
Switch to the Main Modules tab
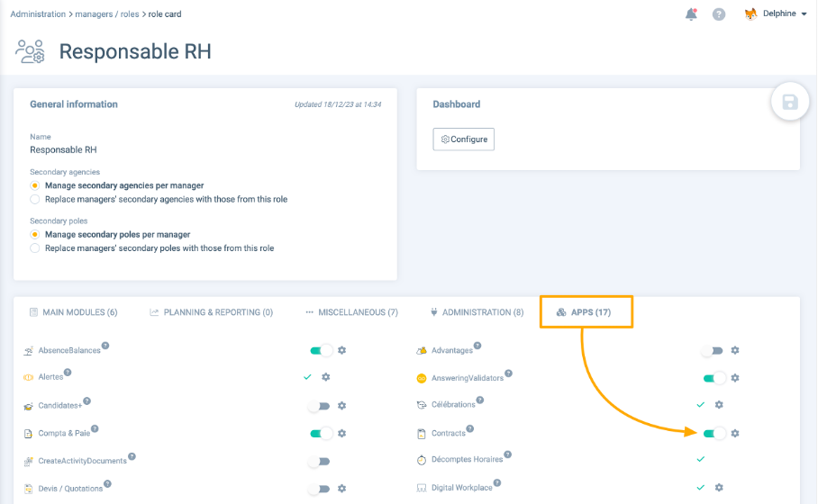[73, 312]
